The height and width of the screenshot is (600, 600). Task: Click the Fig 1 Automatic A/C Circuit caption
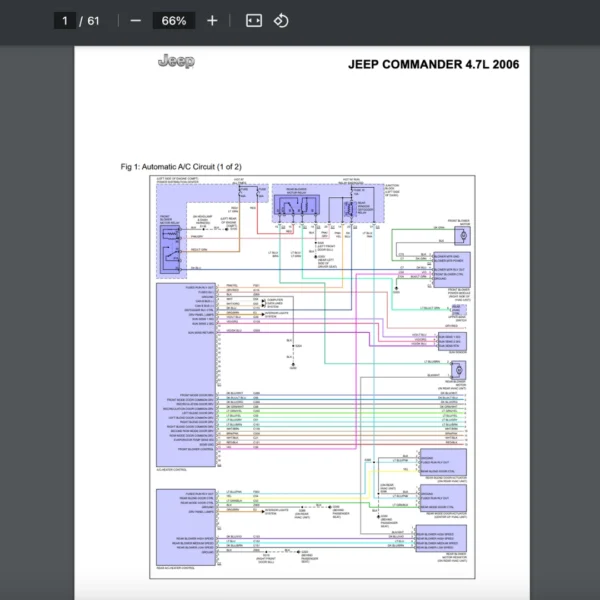point(181,166)
